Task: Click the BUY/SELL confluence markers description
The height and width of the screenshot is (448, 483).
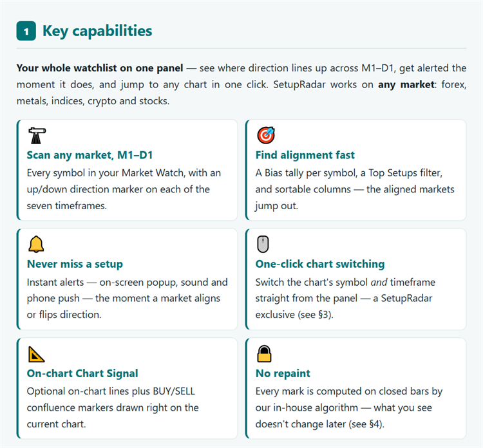Action: 113,407
